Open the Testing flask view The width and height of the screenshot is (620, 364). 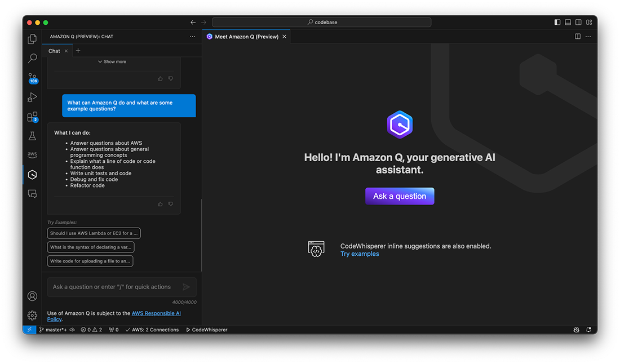tap(33, 136)
